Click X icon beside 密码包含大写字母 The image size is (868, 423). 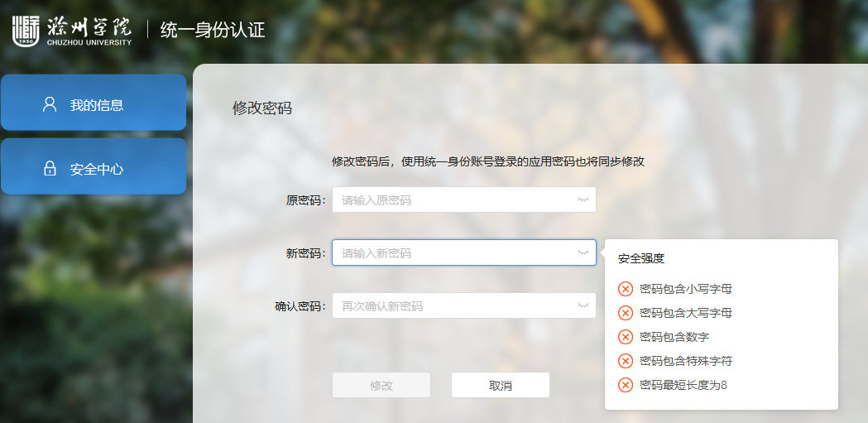[626, 313]
